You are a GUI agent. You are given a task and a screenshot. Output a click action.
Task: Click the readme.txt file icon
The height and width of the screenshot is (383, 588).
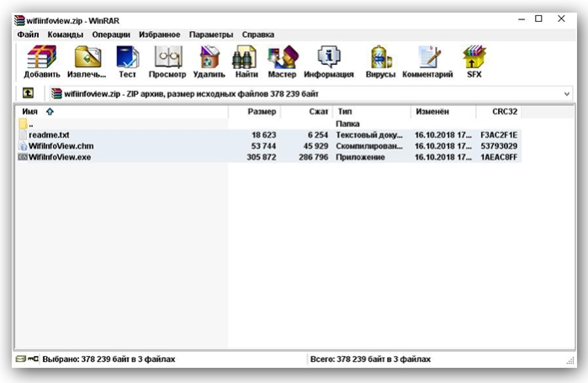(23, 135)
